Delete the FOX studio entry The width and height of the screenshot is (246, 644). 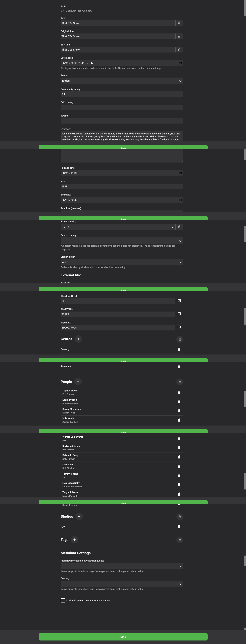point(179,527)
